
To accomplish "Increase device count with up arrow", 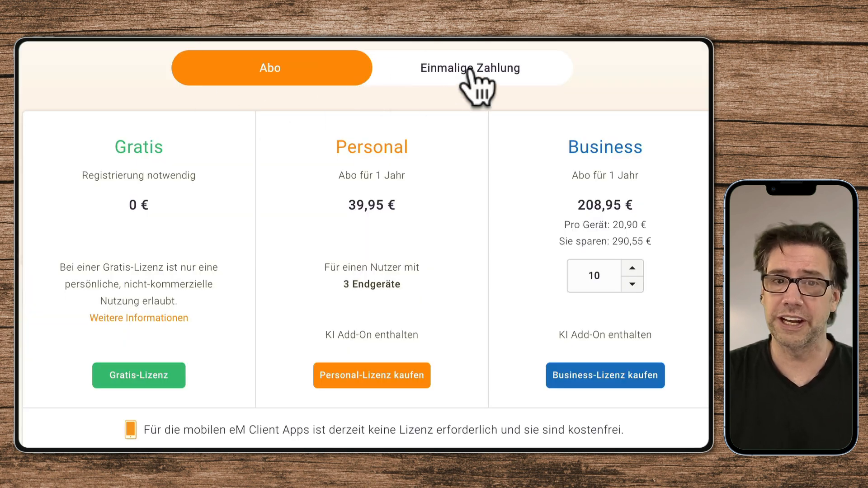I will pyautogui.click(x=631, y=267).
